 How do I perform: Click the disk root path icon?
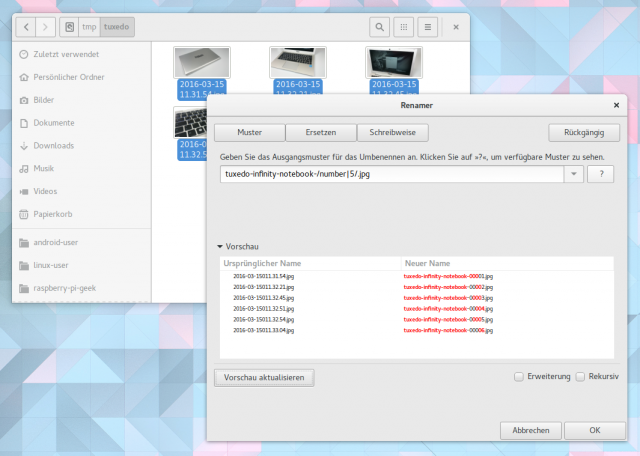coord(69,27)
